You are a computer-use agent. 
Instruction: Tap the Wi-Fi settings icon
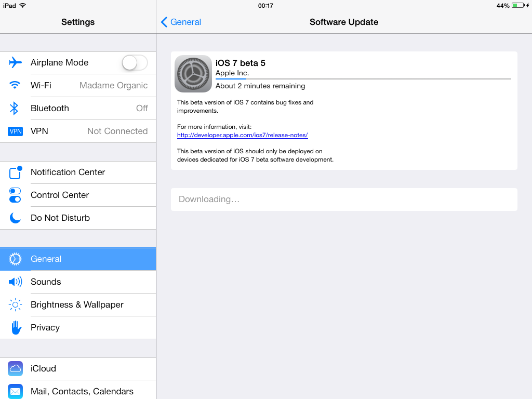(x=15, y=85)
